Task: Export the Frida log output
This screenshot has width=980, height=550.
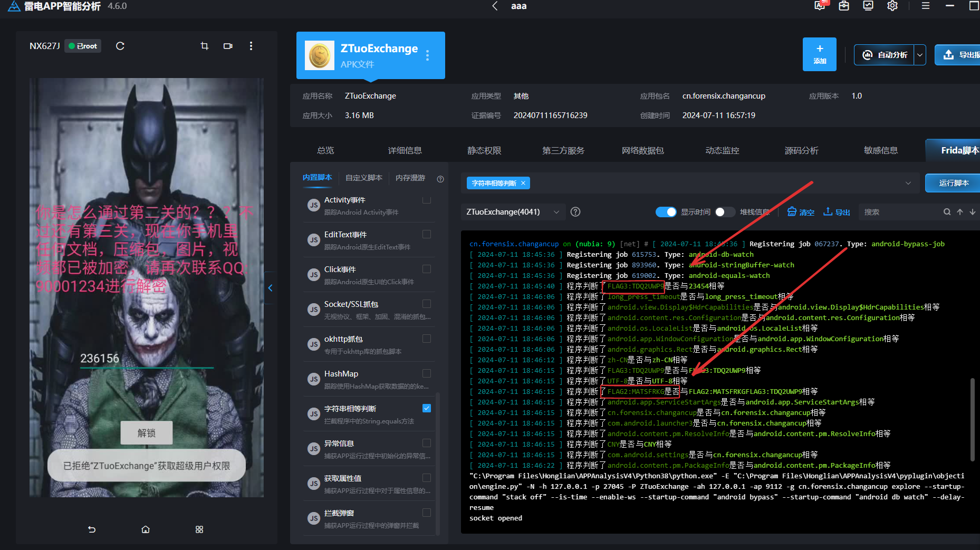Action: coord(837,212)
